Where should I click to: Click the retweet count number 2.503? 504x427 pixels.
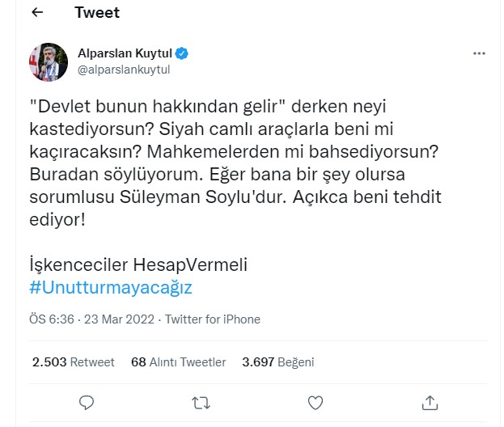tap(49, 361)
